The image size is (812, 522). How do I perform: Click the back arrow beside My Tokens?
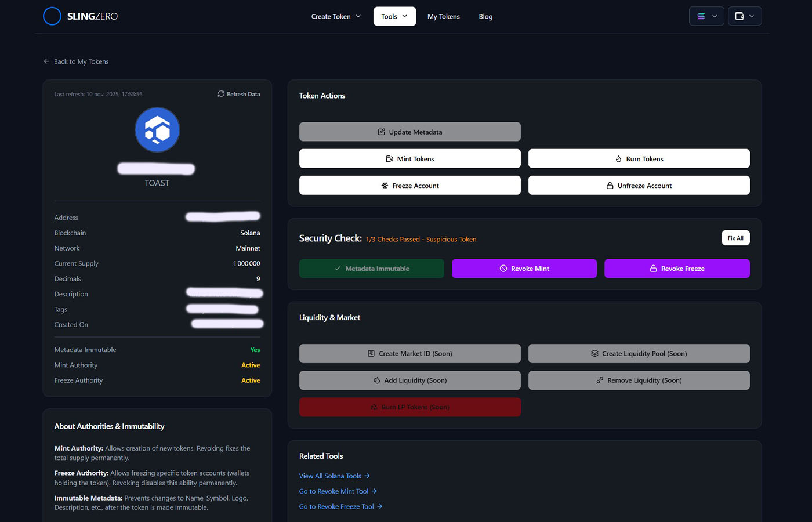click(x=46, y=61)
